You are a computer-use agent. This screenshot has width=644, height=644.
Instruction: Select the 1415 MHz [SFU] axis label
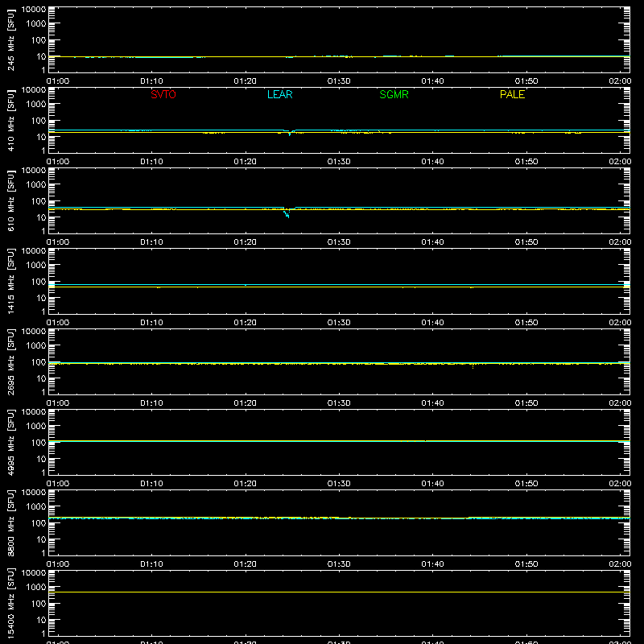(x=11, y=282)
